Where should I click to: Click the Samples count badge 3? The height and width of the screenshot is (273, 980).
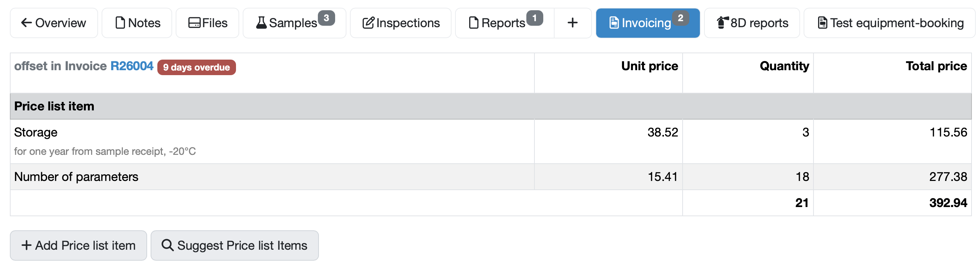[x=326, y=18]
